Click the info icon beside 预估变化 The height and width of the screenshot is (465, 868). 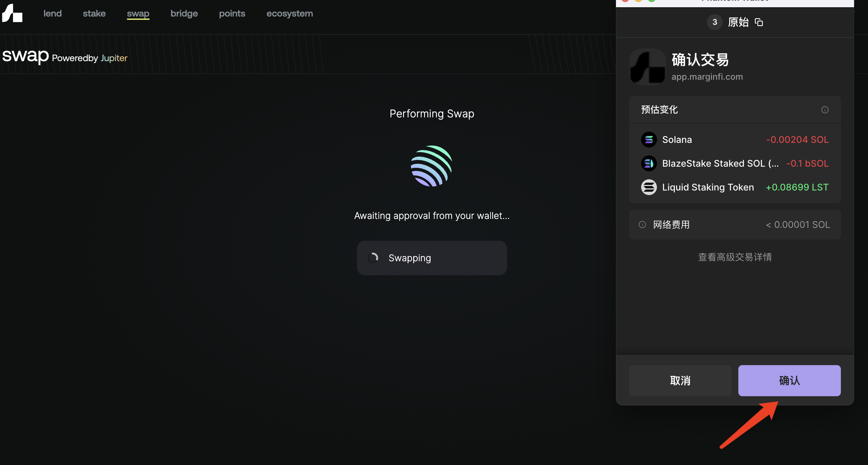pyautogui.click(x=825, y=110)
